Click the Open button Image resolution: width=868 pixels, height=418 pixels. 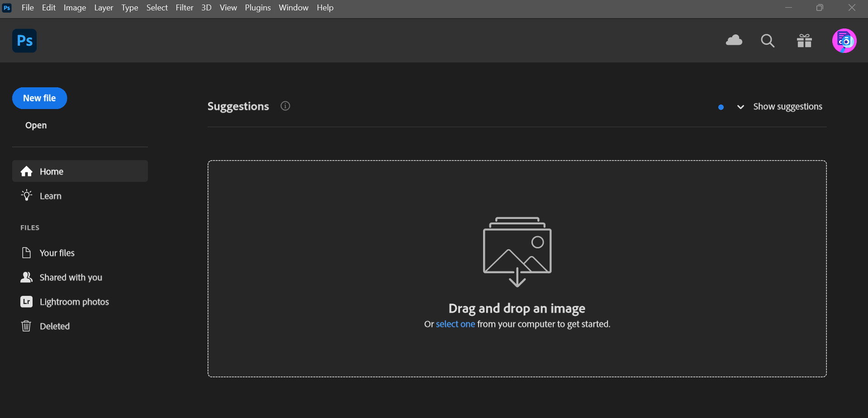tap(36, 125)
